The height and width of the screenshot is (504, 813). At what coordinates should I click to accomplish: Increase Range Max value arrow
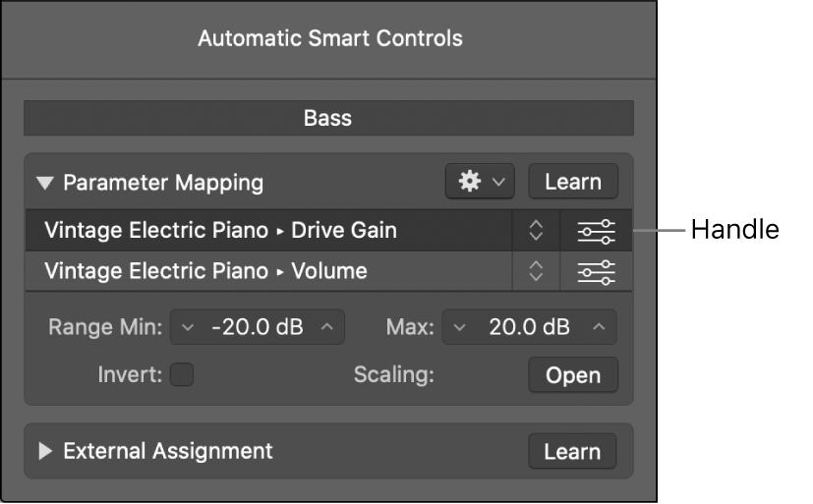click(x=600, y=327)
